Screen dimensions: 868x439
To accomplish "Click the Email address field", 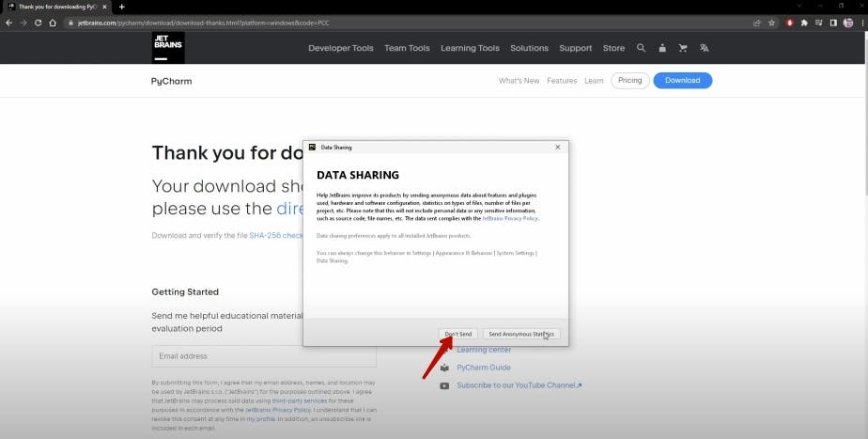I will [x=264, y=356].
